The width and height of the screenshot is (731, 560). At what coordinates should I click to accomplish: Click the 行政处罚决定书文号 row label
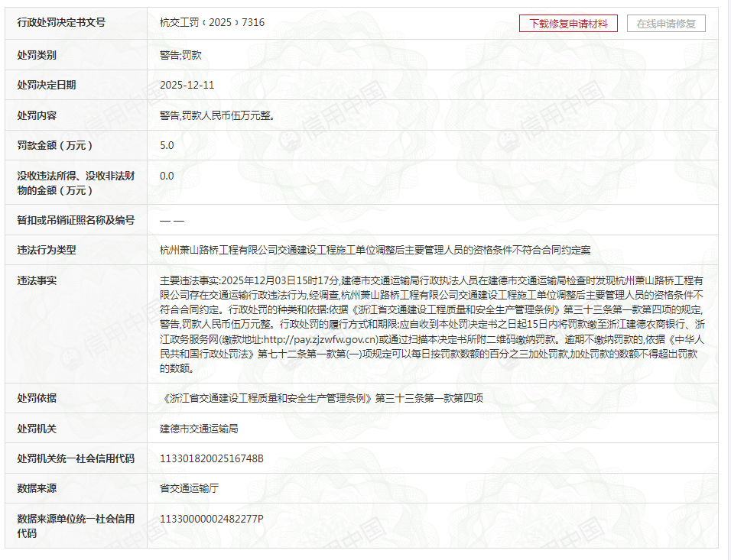pyautogui.click(x=61, y=23)
